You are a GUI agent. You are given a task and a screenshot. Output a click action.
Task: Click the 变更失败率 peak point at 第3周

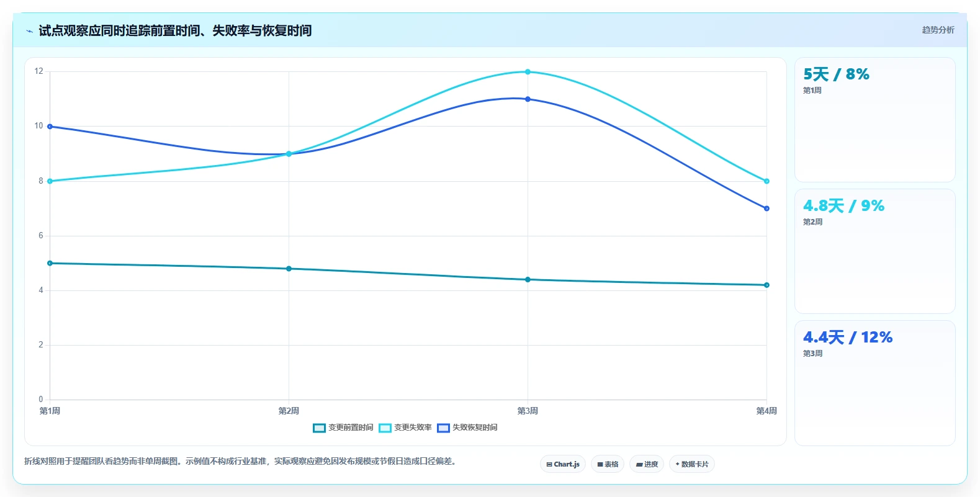[528, 72]
